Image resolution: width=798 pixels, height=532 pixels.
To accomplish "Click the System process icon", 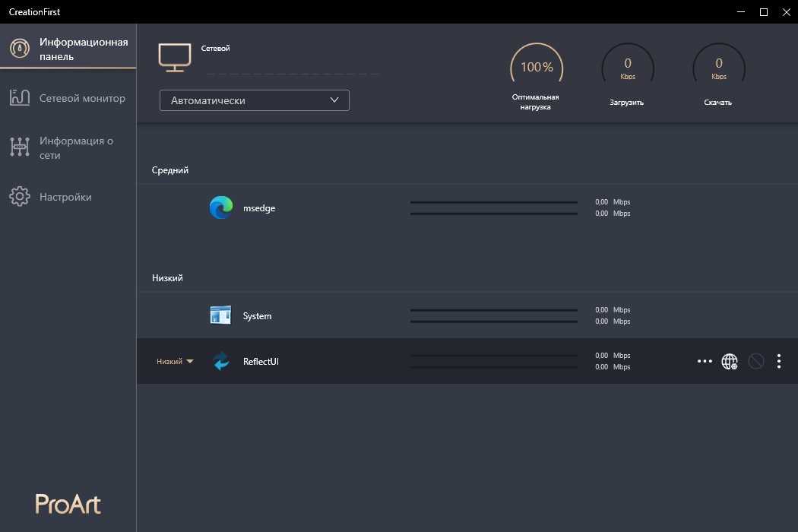I will click(x=220, y=315).
